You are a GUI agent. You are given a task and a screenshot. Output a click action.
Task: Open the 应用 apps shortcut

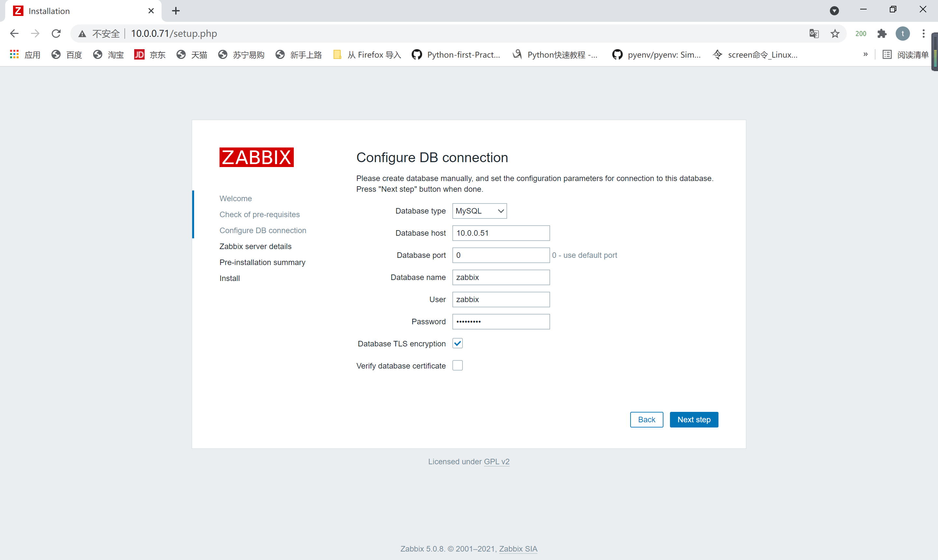(x=25, y=55)
